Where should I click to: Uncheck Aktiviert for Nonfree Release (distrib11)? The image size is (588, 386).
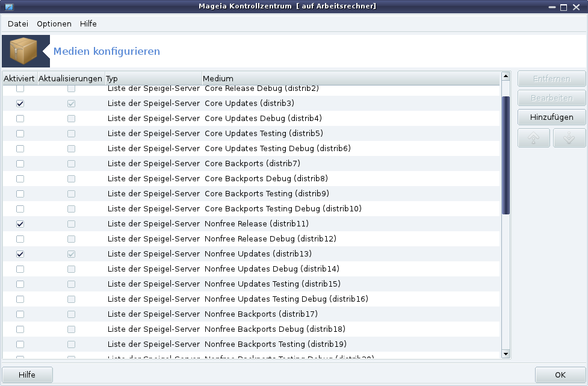[x=20, y=224]
